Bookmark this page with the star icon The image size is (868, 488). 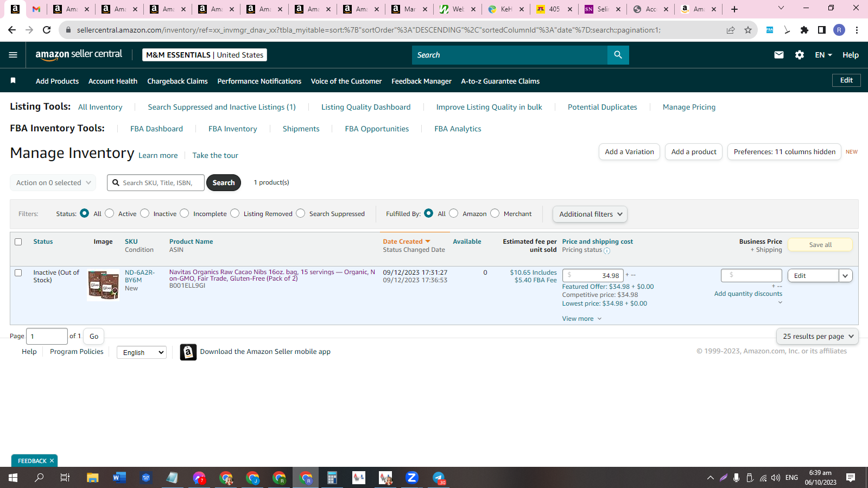(748, 30)
